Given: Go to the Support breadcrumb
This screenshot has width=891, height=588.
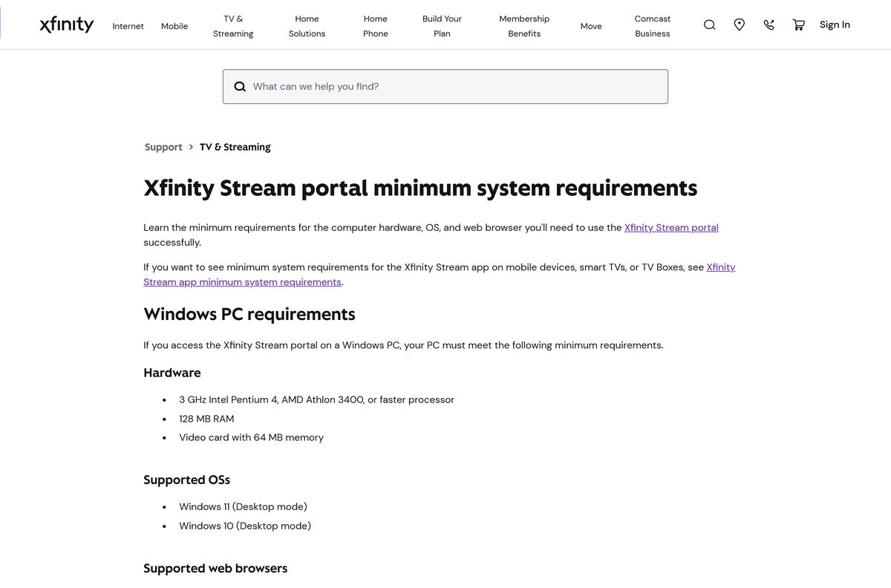Looking at the screenshot, I should click(x=163, y=147).
